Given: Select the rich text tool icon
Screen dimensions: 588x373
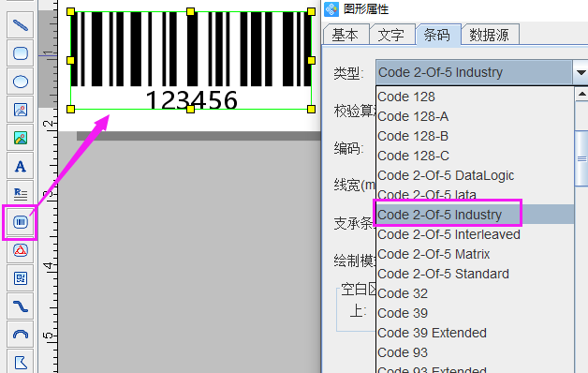Looking at the screenshot, I should pyautogui.click(x=21, y=194).
